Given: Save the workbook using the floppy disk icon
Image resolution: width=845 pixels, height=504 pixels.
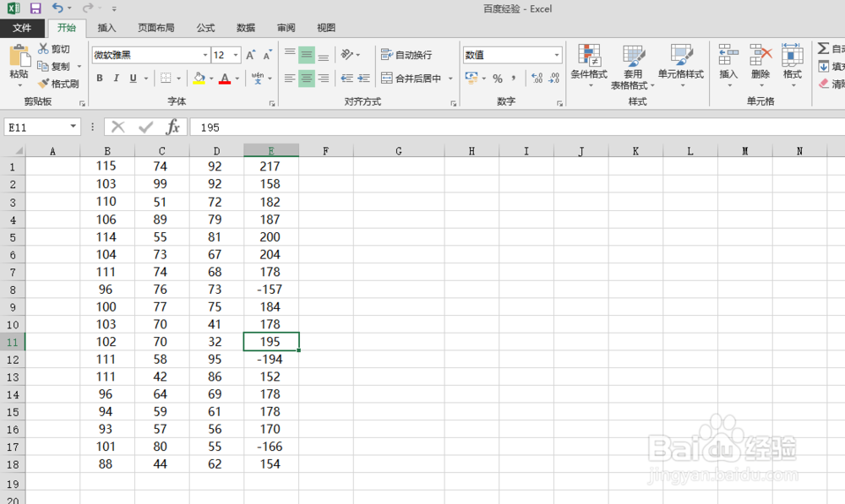Looking at the screenshot, I should [x=35, y=8].
